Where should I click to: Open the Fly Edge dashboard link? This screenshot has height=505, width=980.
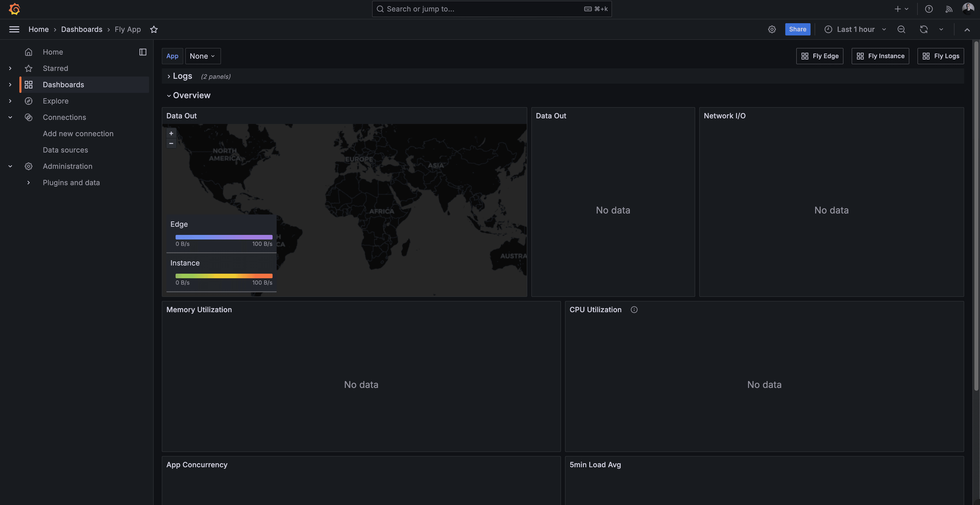(819, 56)
